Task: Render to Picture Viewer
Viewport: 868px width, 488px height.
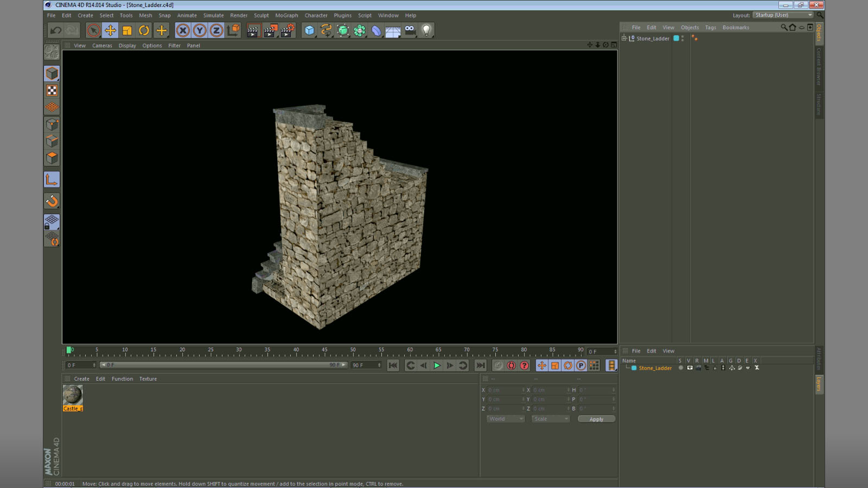Action: [270, 30]
